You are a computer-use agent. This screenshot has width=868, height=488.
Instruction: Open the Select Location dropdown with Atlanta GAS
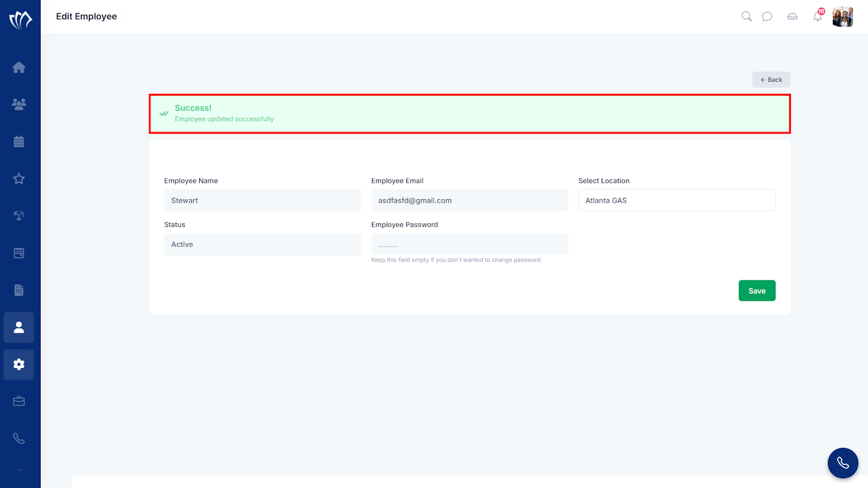point(677,201)
